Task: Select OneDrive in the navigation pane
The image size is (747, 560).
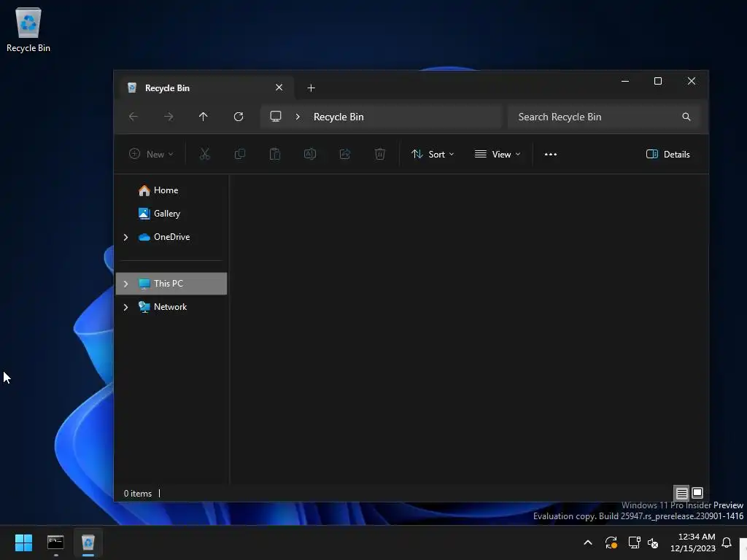Action: [x=171, y=237]
